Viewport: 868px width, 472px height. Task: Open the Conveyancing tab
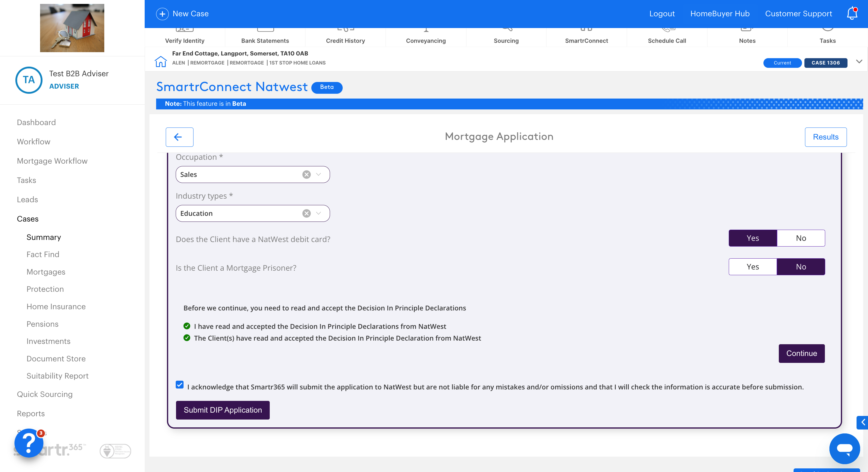[426, 37]
